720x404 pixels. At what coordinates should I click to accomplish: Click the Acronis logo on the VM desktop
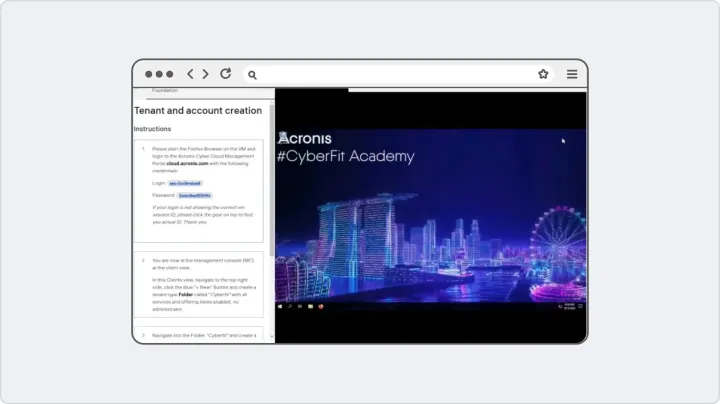click(305, 138)
